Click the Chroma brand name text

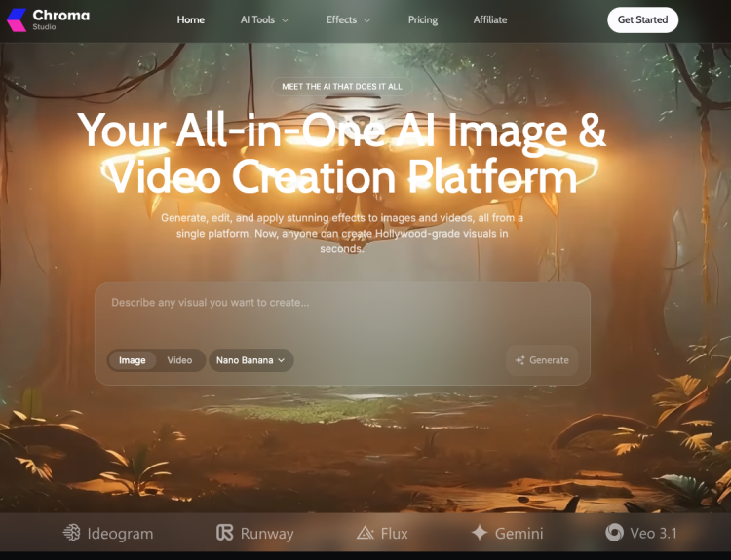[x=60, y=16]
